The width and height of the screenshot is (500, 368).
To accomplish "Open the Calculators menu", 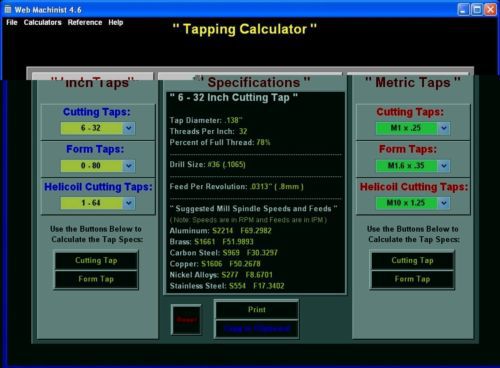I will tap(42, 22).
